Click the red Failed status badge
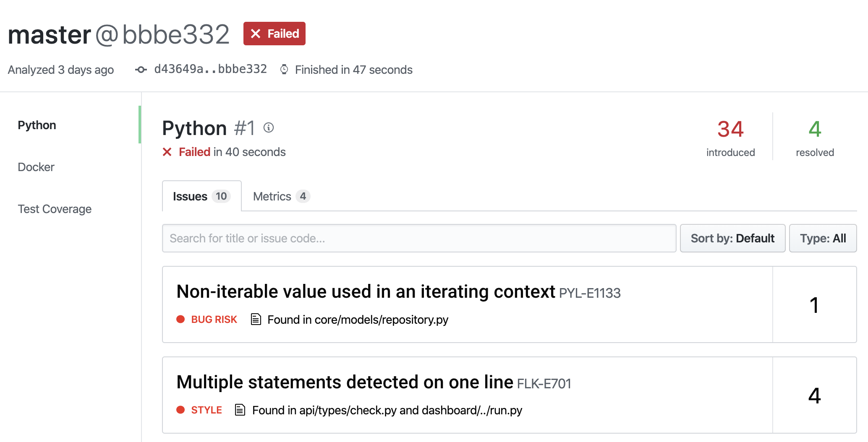Image resolution: width=868 pixels, height=442 pixels. pyautogui.click(x=275, y=34)
